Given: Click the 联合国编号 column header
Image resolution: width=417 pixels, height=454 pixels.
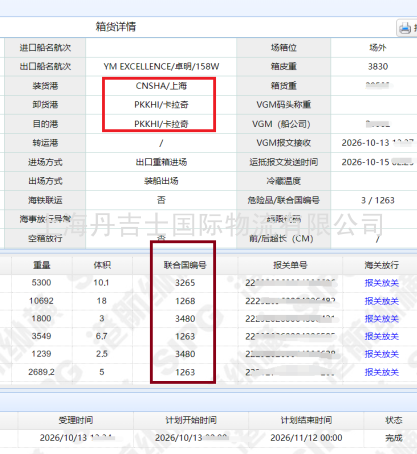Looking at the screenshot, I should click(x=185, y=265).
